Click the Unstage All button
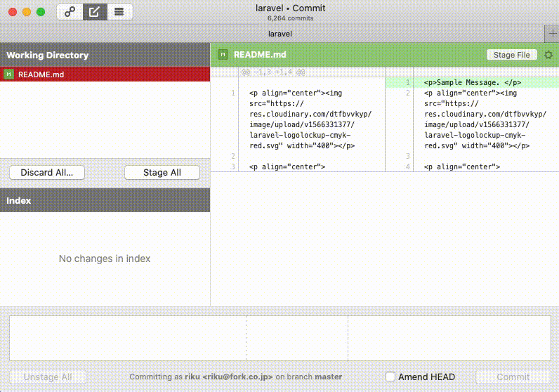559x392 pixels. pyautogui.click(x=48, y=377)
